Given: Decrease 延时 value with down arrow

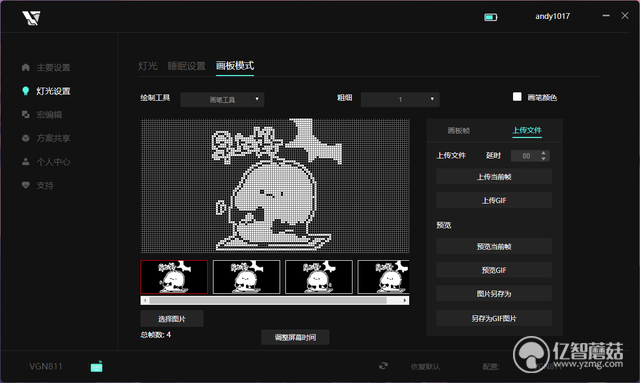Looking at the screenshot, I should 543,159.
